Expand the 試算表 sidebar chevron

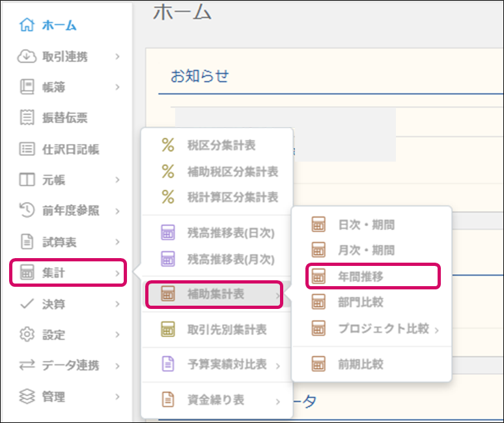(117, 242)
